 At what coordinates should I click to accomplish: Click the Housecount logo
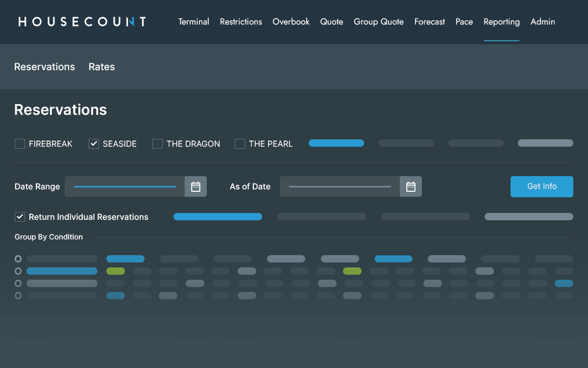(82, 22)
